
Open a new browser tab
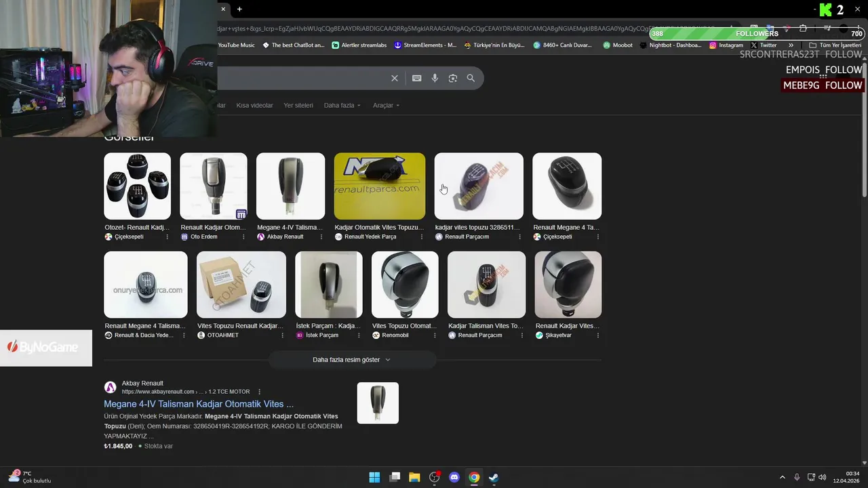tap(239, 9)
